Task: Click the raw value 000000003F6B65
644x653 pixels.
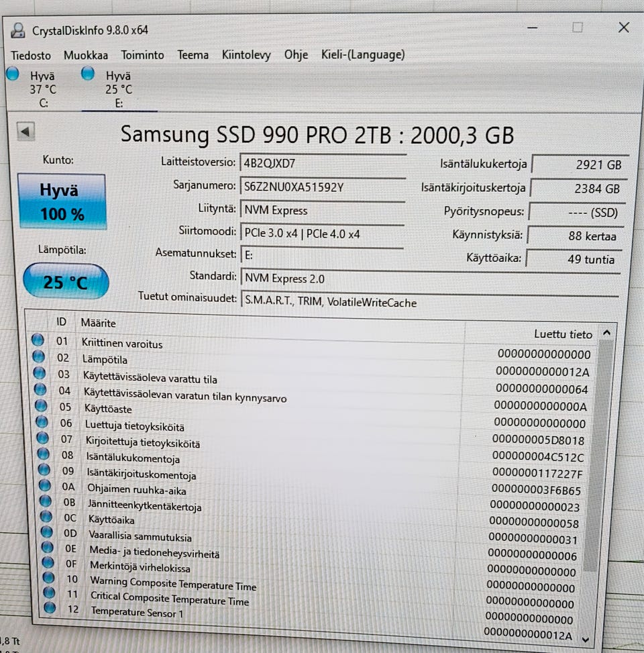Action: (536, 490)
